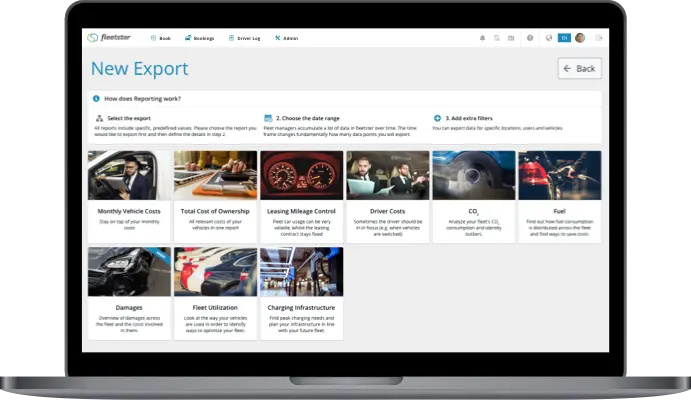Switch language with the EN button
This screenshot has height=400, width=691.
[564, 38]
